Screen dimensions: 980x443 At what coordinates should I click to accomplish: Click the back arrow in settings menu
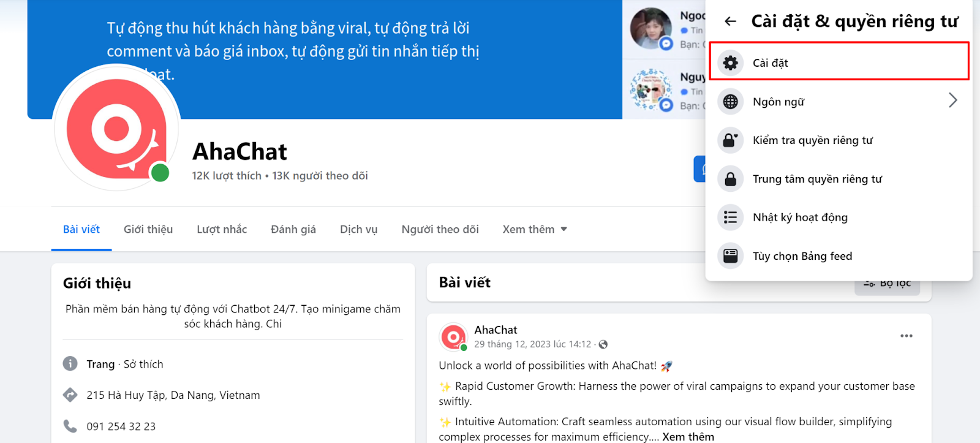[x=730, y=21]
